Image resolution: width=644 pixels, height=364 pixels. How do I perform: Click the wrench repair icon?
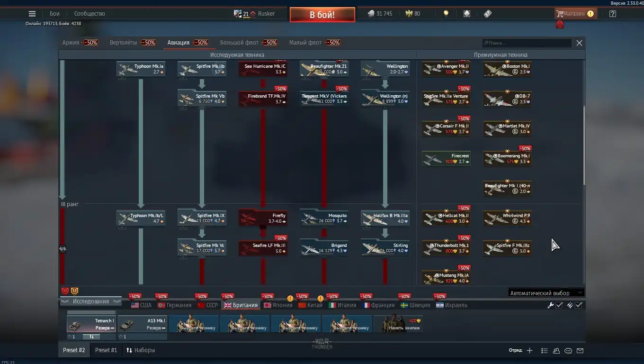(551, 305)
